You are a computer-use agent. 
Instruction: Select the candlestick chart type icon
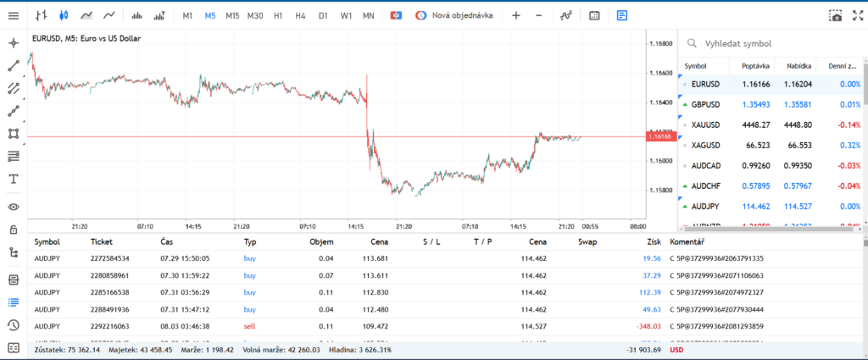(x=64, y=16)
